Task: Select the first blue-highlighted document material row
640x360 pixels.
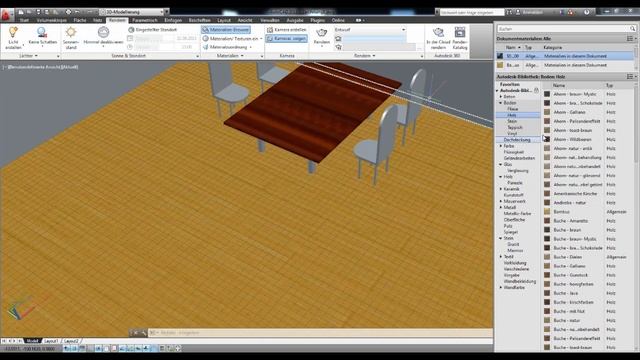Action: (x=565, y=56)
